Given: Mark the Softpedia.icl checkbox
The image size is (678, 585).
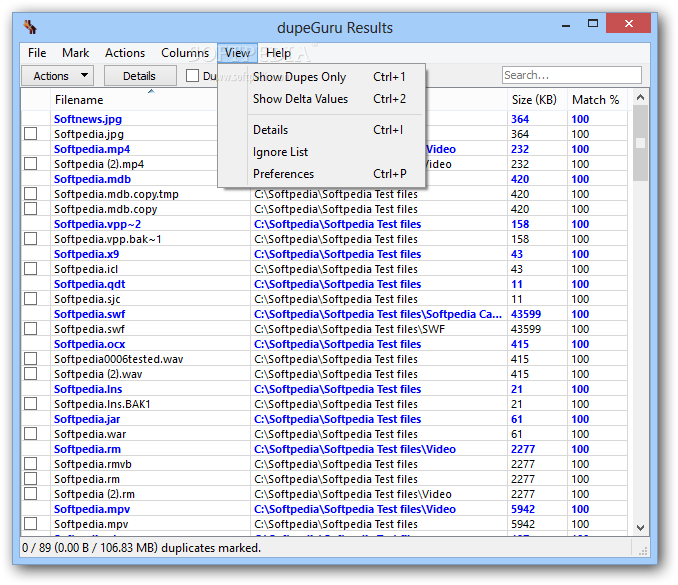Looking at the screenshot, I should [31, 269].
